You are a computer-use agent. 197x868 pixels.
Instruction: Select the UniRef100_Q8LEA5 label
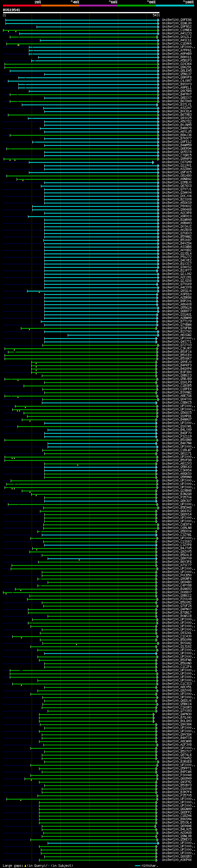coord(176,71)
